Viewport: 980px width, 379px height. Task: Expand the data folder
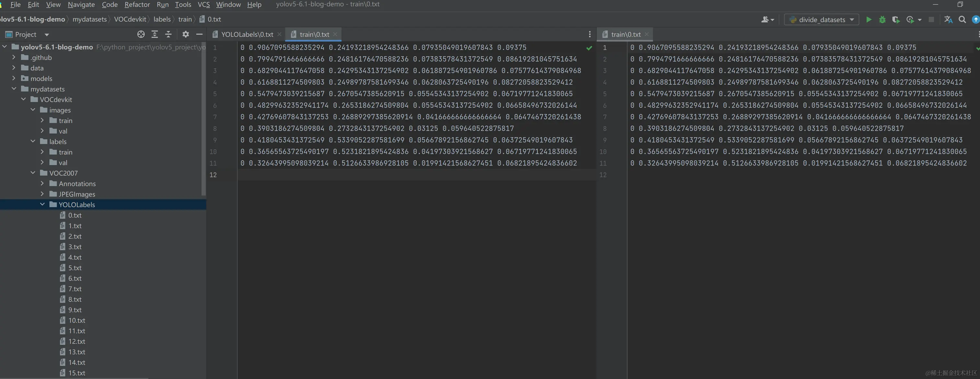tap(14, 68)
